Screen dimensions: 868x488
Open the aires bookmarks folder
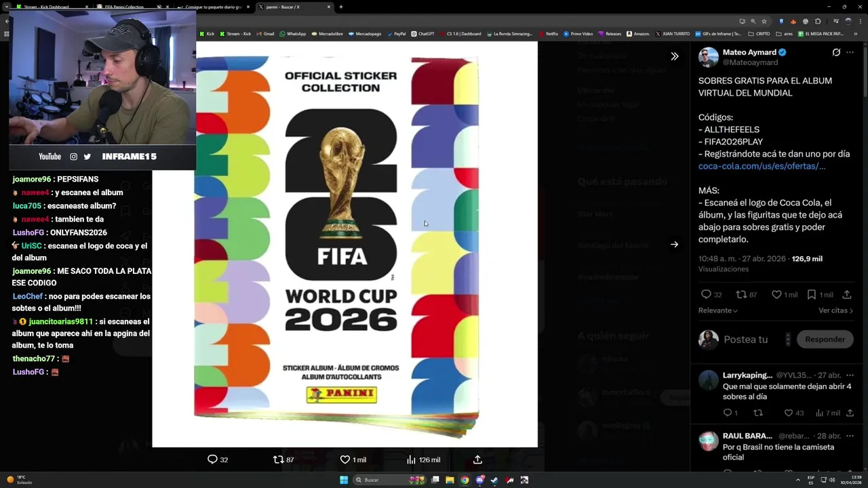pos(784,33)
